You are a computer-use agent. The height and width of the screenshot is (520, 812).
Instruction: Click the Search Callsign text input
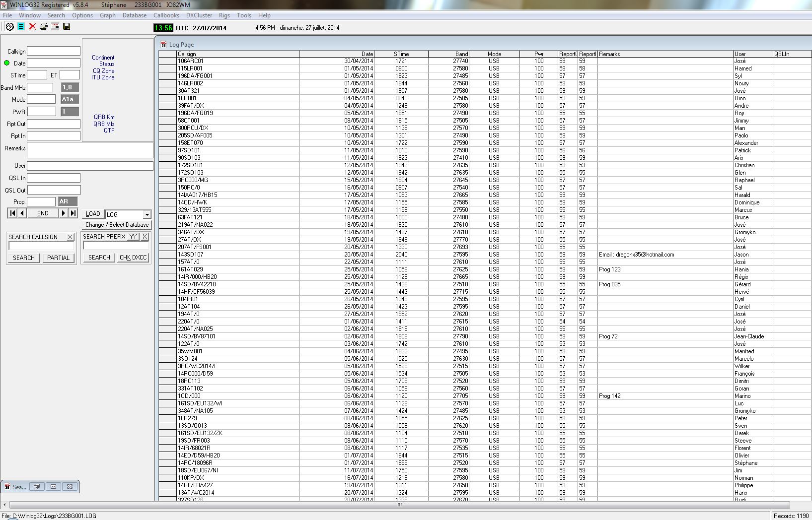[41, 246]
